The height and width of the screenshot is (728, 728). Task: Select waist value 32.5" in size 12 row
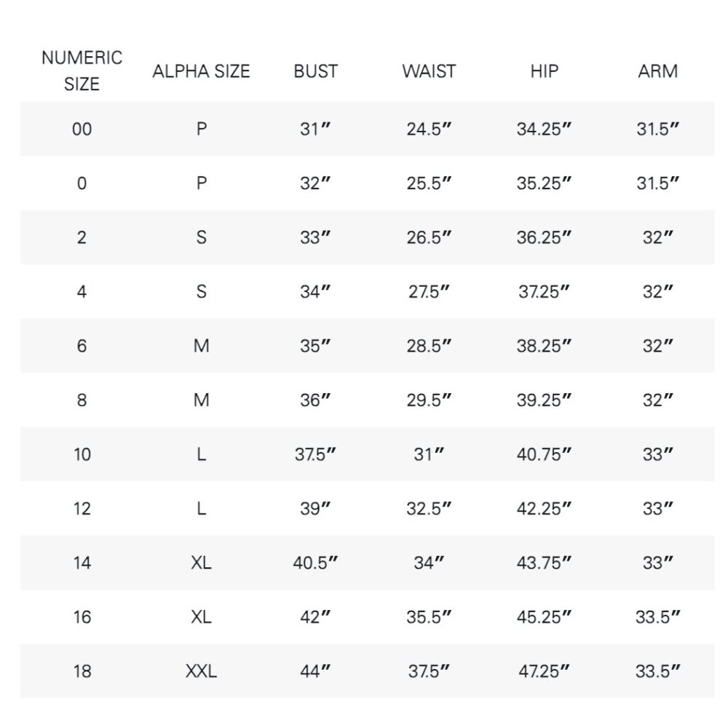pos(429,508)
